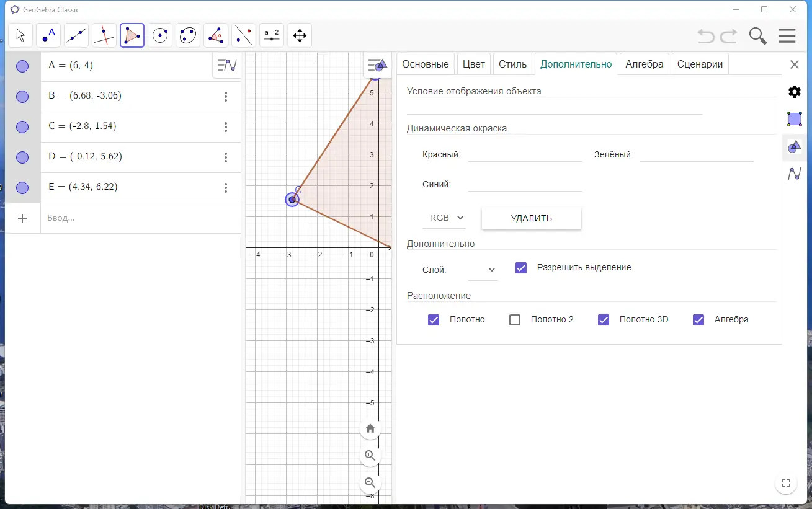Image resolution: width=812 pixels, height=509 pixels.
Task: Click the display condition input field
Action: [555, 107]
